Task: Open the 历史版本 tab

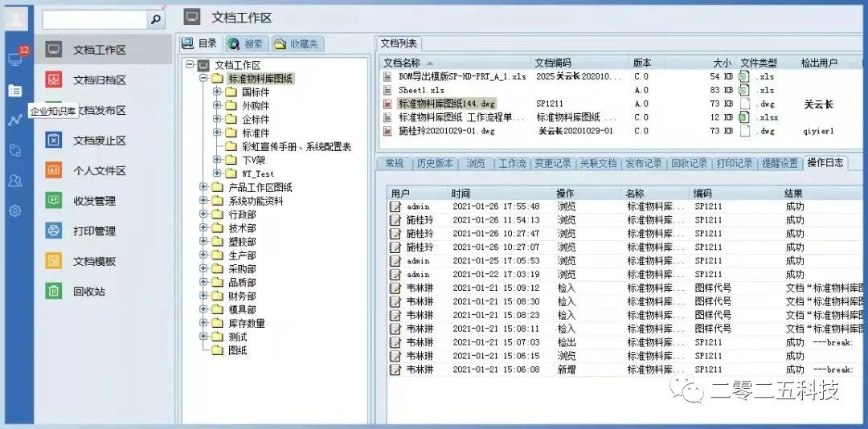Action: tap(435, 163)
